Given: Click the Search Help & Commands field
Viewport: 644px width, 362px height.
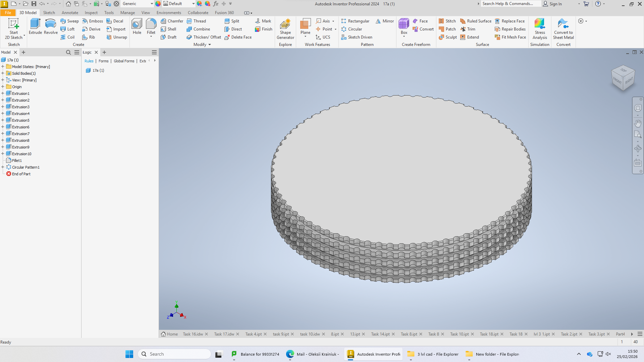Looking at the screenshot, I should point(511,4).
